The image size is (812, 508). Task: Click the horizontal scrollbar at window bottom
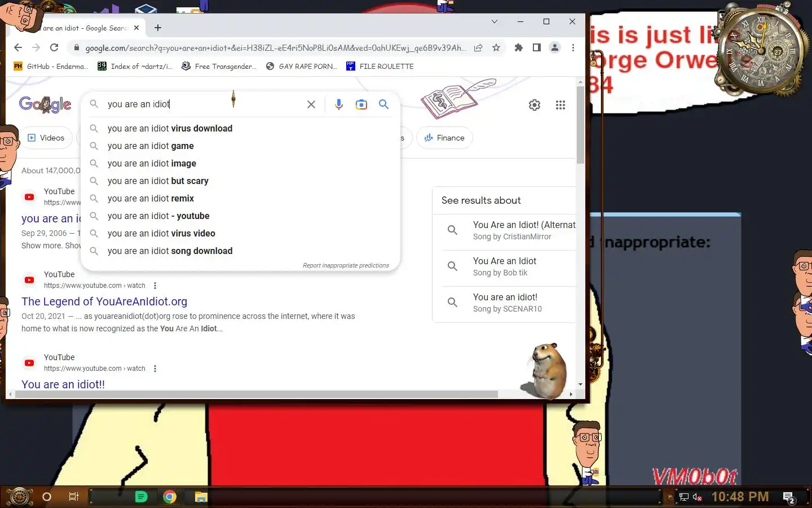coord(257,394)
